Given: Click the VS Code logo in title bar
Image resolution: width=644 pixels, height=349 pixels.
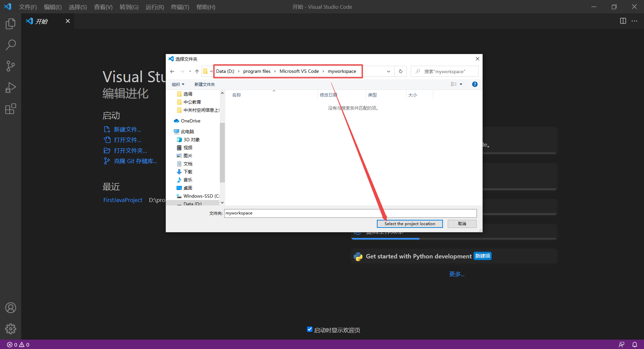Looking at the screenshot, I should click(7, 7).
